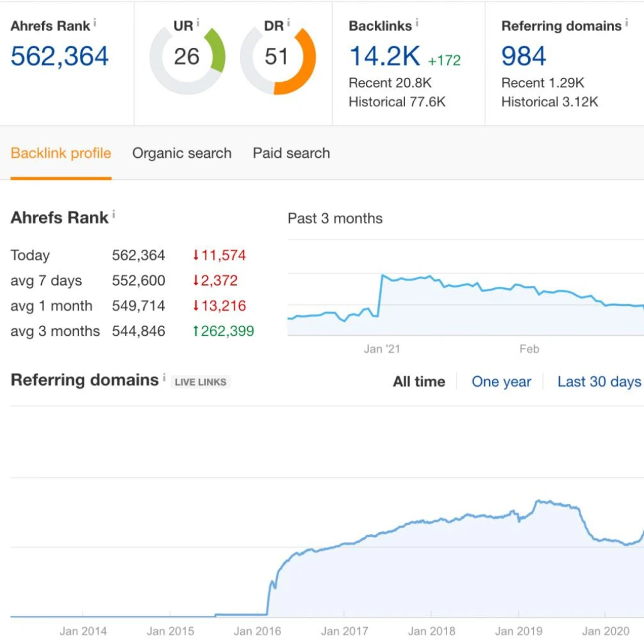Click avg 7 days change 2,372
The height and width of the screenshot is (644, 644).
click(215, 280)
